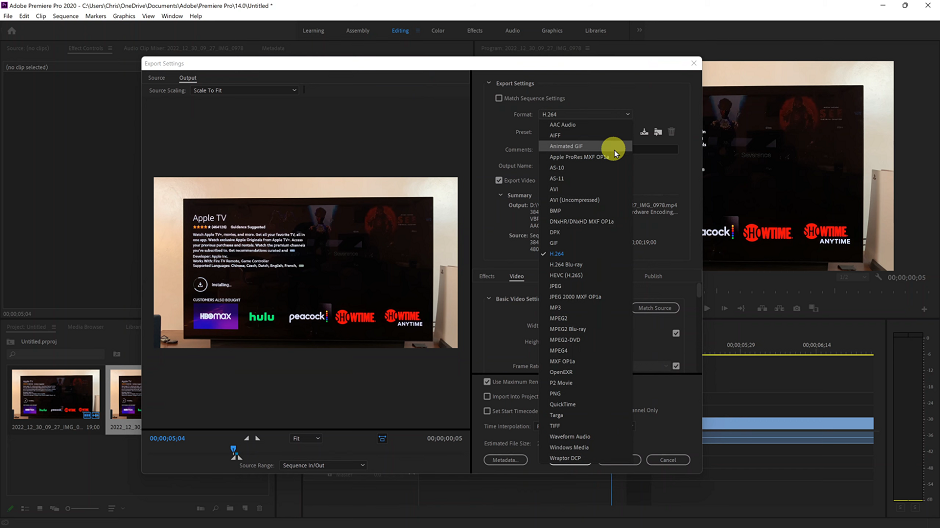Click the new search bin icon beside the search field

coord(117,354)
